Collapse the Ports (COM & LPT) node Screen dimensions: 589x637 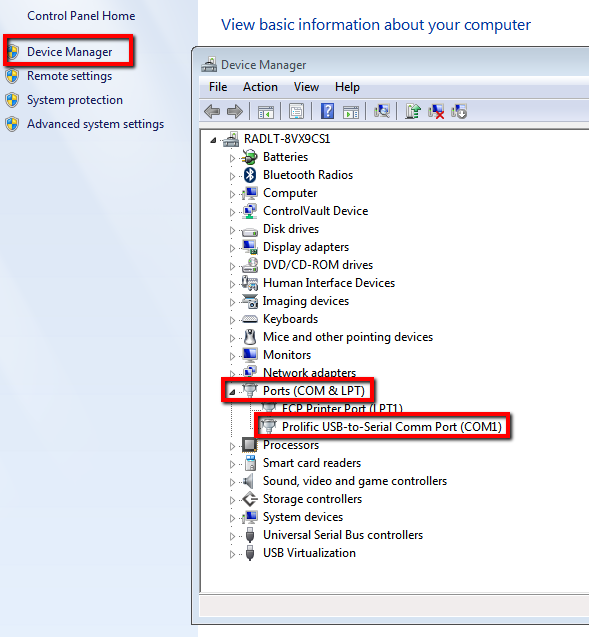coord(232,392)
